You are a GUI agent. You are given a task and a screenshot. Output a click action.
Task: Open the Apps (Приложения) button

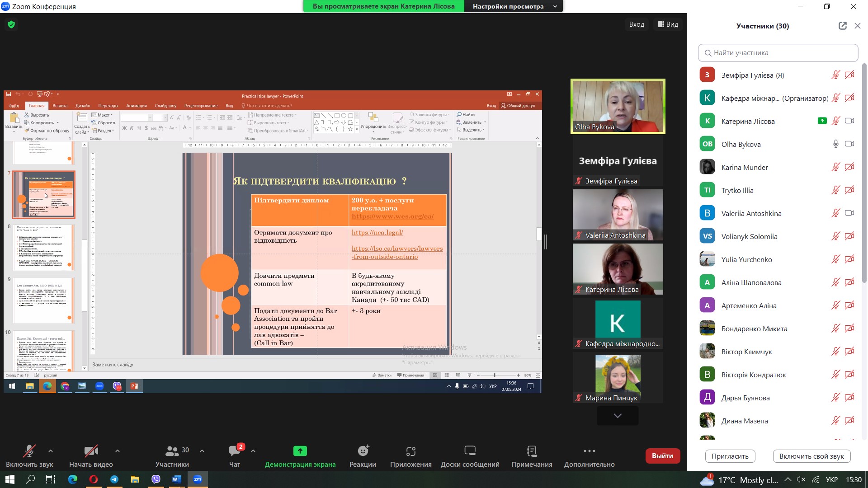point(410,456)
